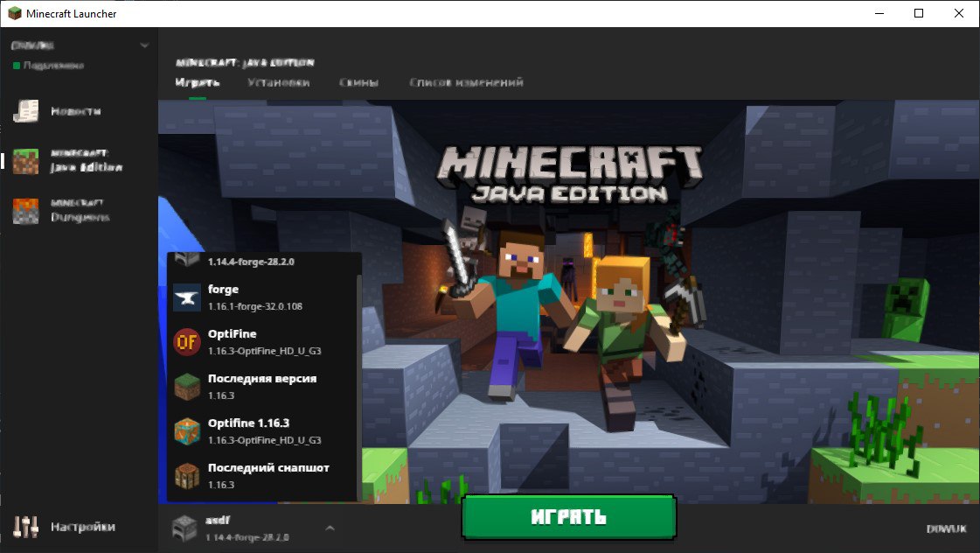Click the forge anvil icon
Viewport: 980px width, 553px height.
187,297
